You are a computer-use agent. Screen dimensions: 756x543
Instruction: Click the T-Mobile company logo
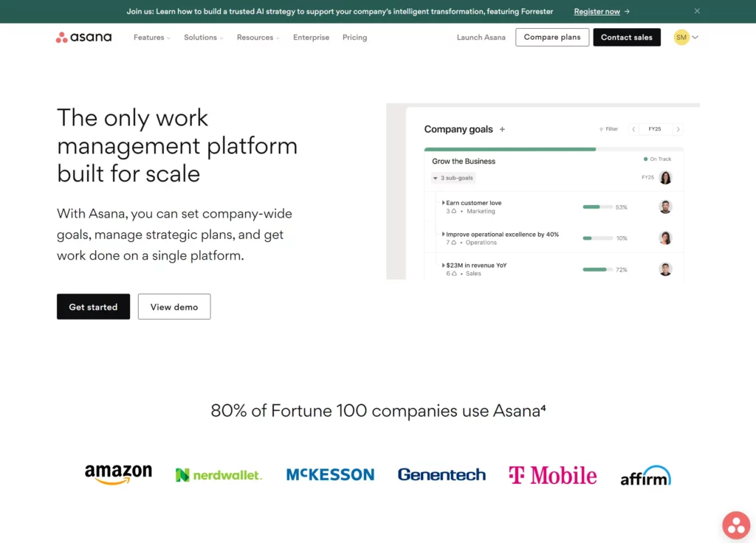pos(552,474)
